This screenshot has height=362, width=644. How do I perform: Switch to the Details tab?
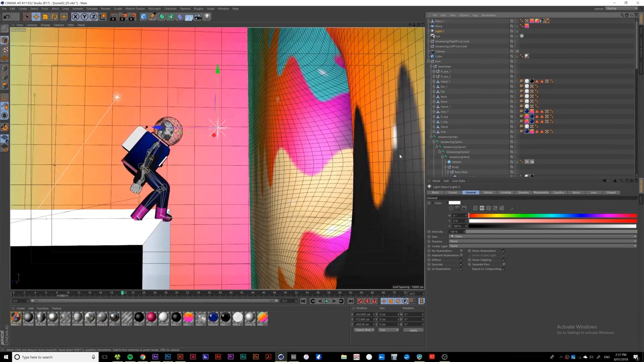[488, 193]
